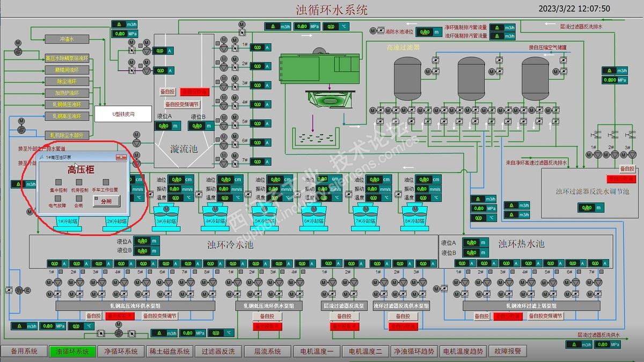Image resolution: width=644 pixels, height=362 pixels.
Task: Toggle the 机旁控制 indicator in 高压柜 popup
Action: click(79, 182)
